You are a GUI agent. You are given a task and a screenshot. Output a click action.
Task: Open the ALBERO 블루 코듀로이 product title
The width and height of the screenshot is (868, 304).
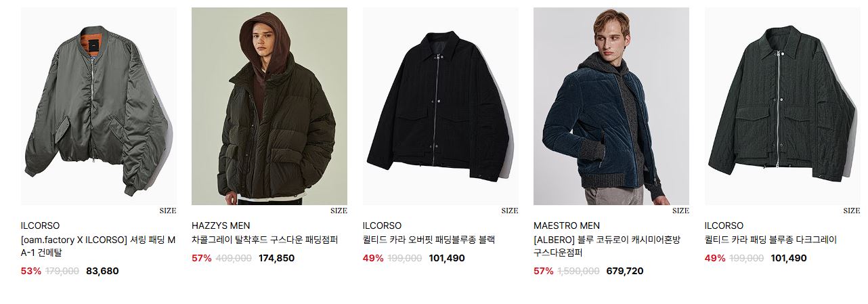[607, 246]
